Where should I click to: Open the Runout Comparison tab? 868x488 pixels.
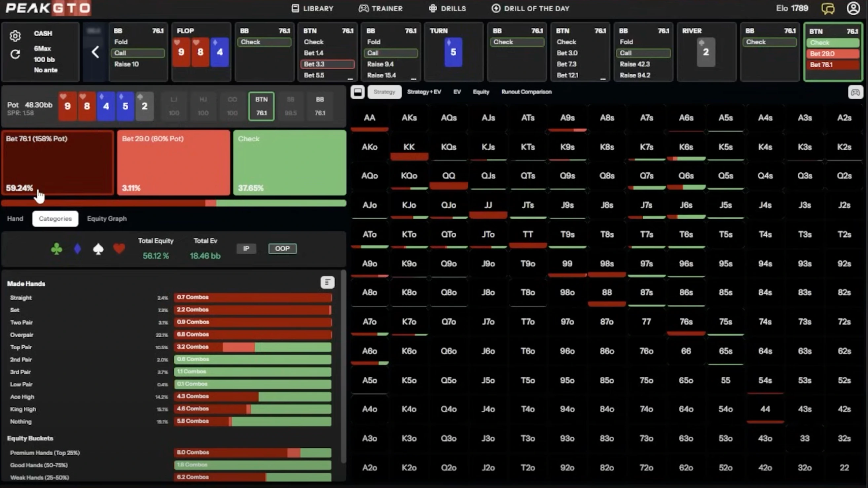point(526,91)
